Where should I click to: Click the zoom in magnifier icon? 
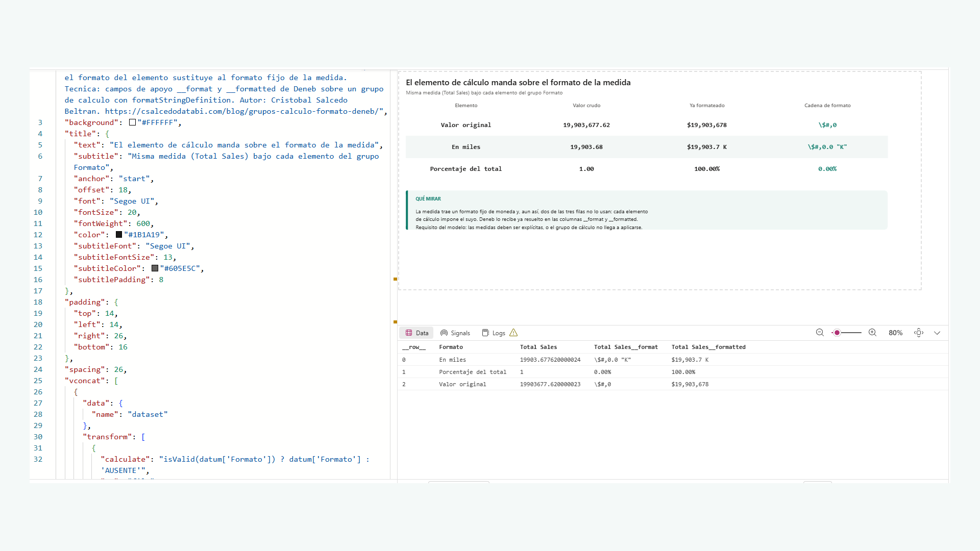[873, 333]
